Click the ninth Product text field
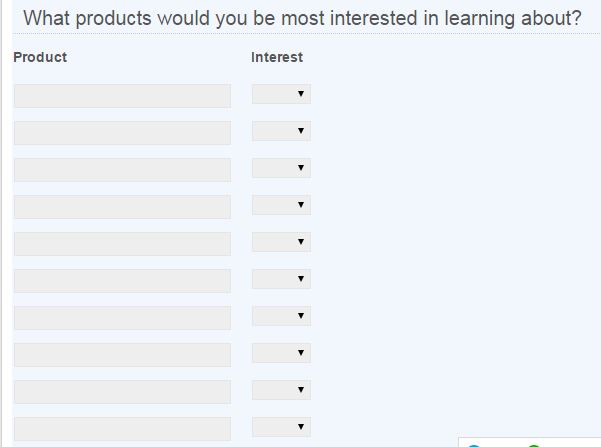Image resolution: width=601 pixels, height=447 pixels. [122, 392]
